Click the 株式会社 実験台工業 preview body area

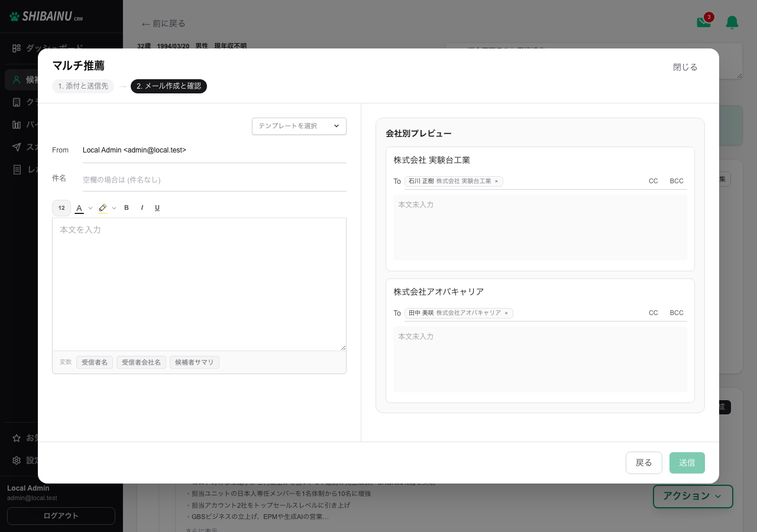point(540,228)
